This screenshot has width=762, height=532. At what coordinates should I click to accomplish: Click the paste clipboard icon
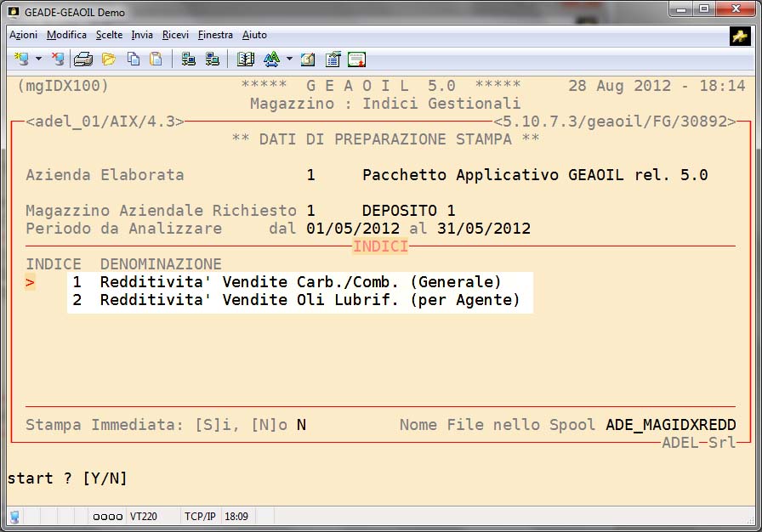tap(156, 59)
